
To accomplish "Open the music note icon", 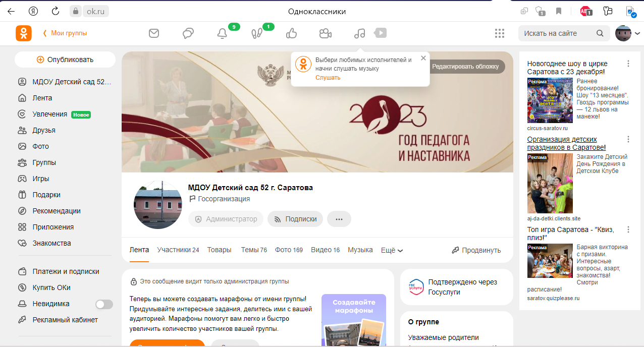I will point(360,33).
